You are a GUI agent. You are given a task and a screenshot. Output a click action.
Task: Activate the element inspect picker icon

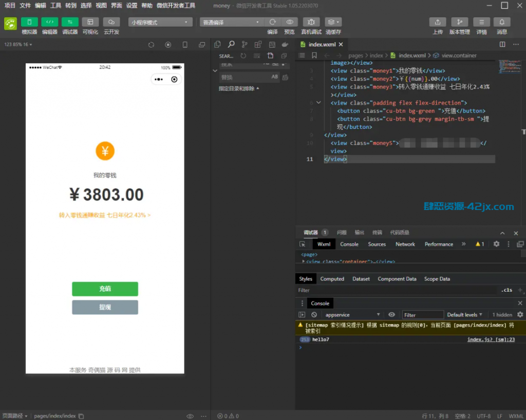(x=302, y=244)
